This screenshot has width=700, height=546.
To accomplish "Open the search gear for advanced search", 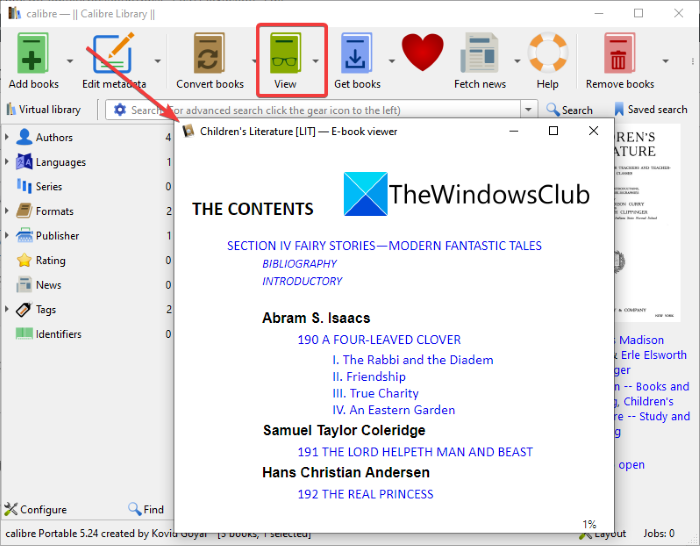I will (x=120, y=110).
